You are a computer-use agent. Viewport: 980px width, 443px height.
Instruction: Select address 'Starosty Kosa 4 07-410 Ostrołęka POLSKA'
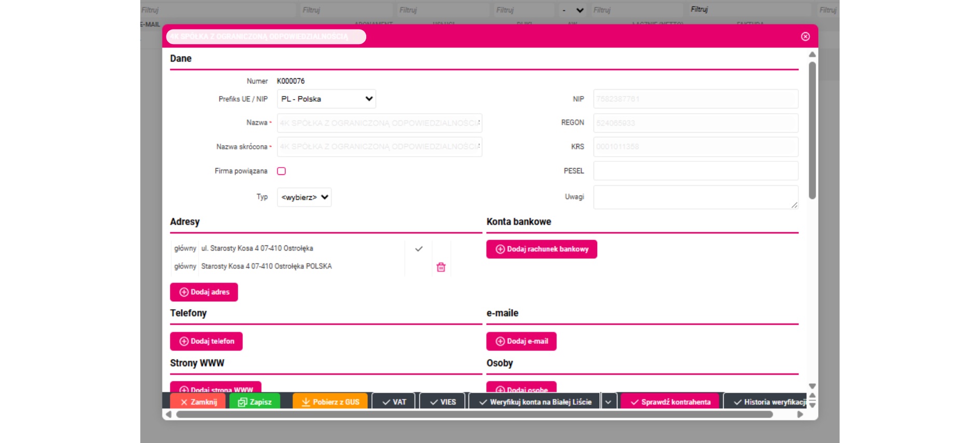(266, 266)
